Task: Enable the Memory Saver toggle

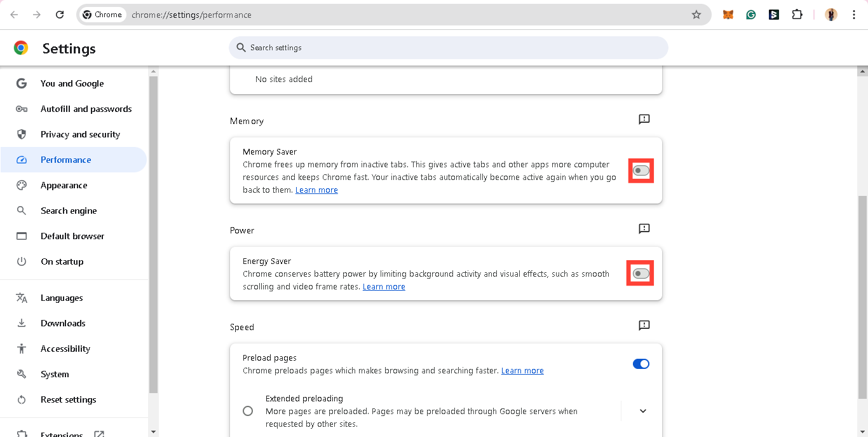Action: point(641,170)
